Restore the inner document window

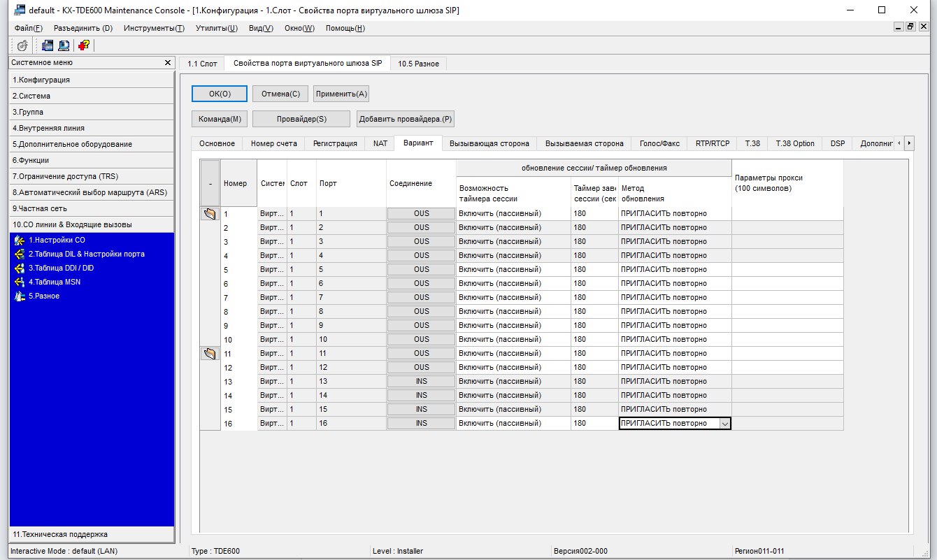[910, 27]
